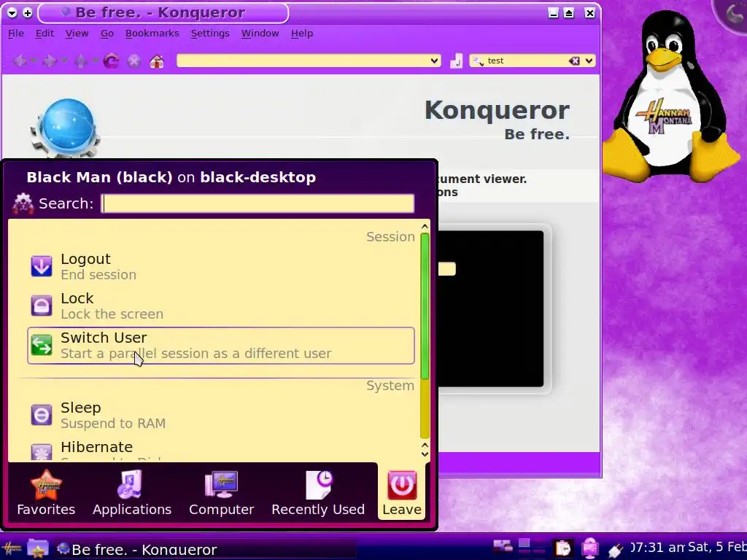
Task: Click the 'End session' subtitle text
Action: pyautogui.click(x=98, y=275)
